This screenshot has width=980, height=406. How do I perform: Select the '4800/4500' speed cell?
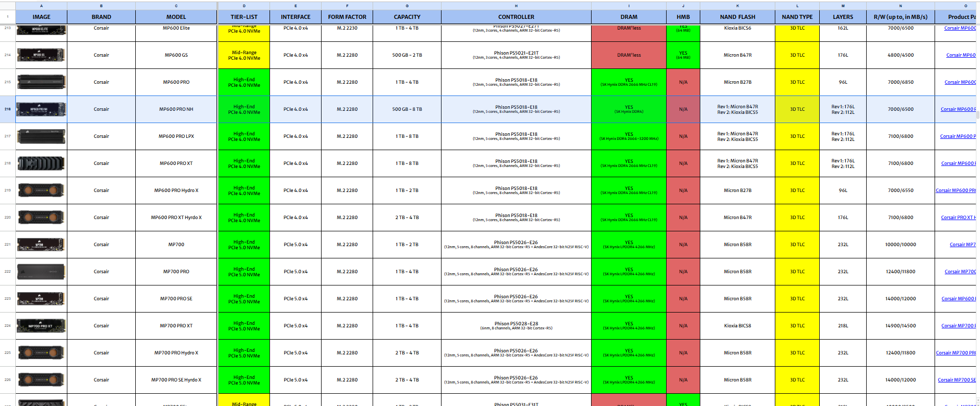[x=900, y=55]
